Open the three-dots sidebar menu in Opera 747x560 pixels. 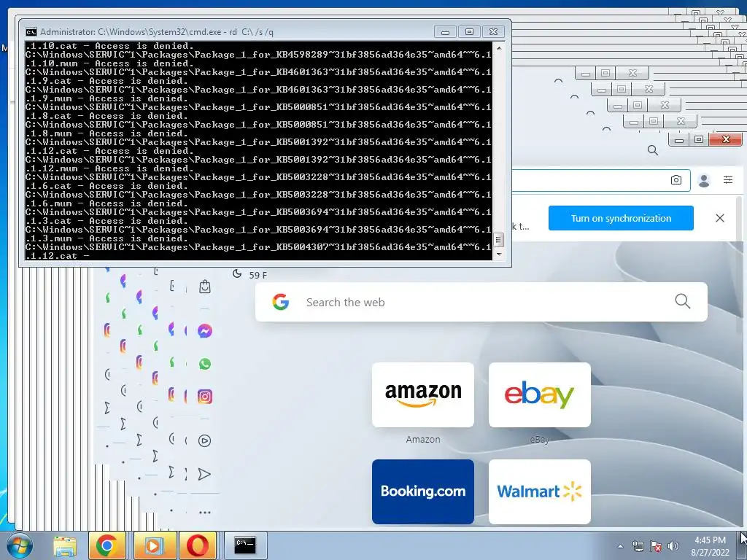pyautogui.click(x=205, y=513)
